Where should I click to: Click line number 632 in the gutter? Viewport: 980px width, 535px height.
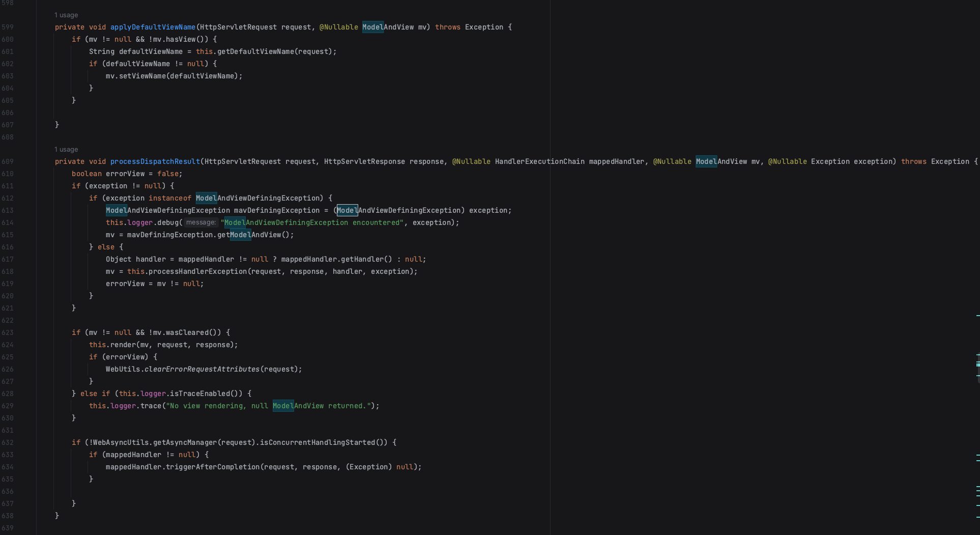(x=8, y=442)
